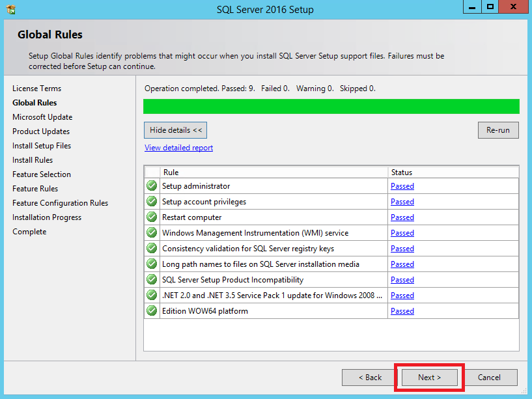This screenshot has width=532, height=399.
Task: Open Passed status for .NET 2.0 rule
Action: click(402, 295)
